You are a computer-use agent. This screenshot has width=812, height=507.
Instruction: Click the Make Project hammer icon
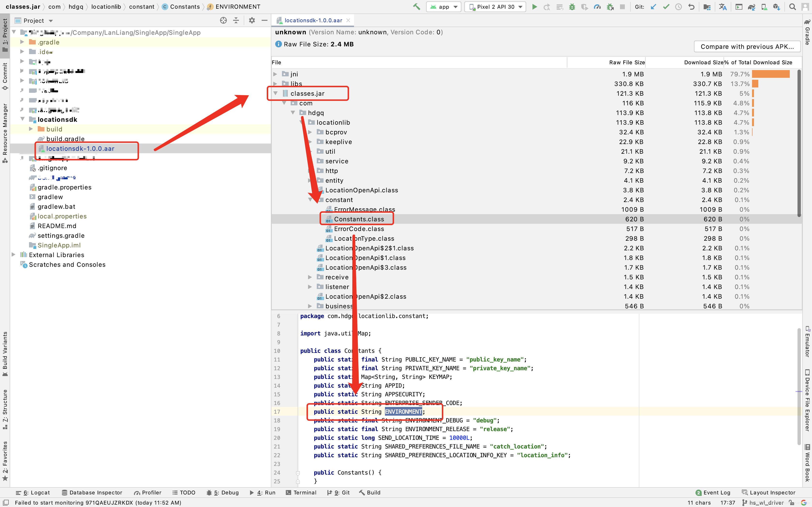[x=416, y=7]
